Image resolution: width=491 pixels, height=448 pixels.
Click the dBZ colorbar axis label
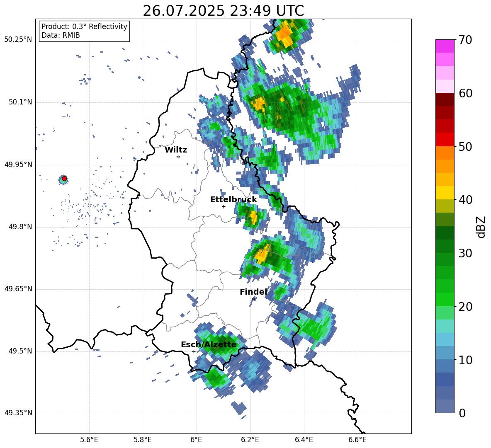click(x=481, y=227)
